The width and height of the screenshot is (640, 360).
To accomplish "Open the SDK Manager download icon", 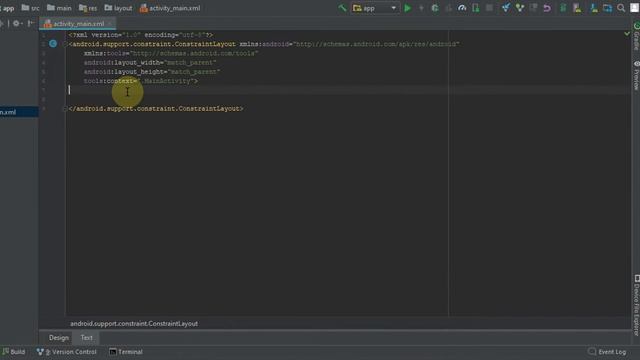I will [x=594, y=8].
